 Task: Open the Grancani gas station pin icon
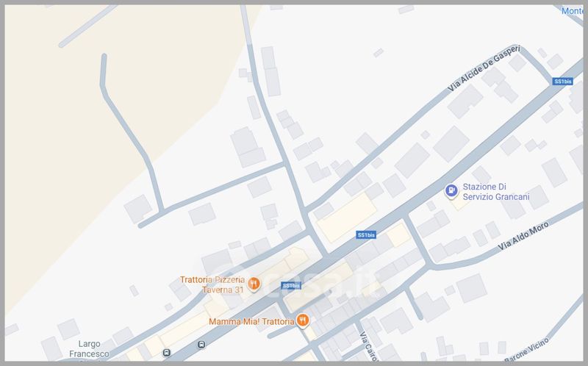coord(451,190)
